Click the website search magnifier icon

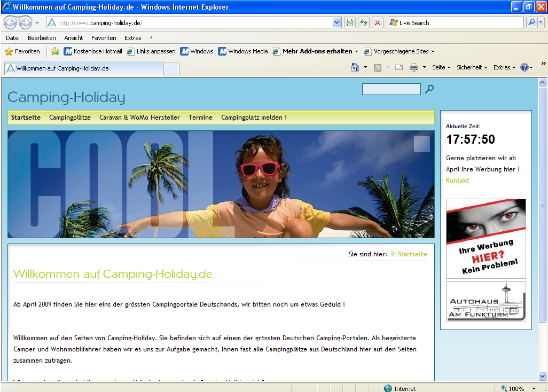coord(429,89)
